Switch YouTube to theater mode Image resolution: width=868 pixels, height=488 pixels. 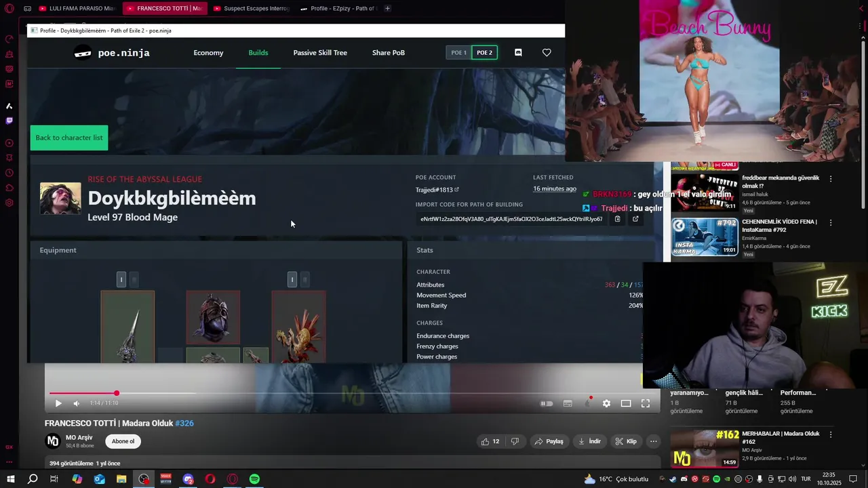pos(626,403)
